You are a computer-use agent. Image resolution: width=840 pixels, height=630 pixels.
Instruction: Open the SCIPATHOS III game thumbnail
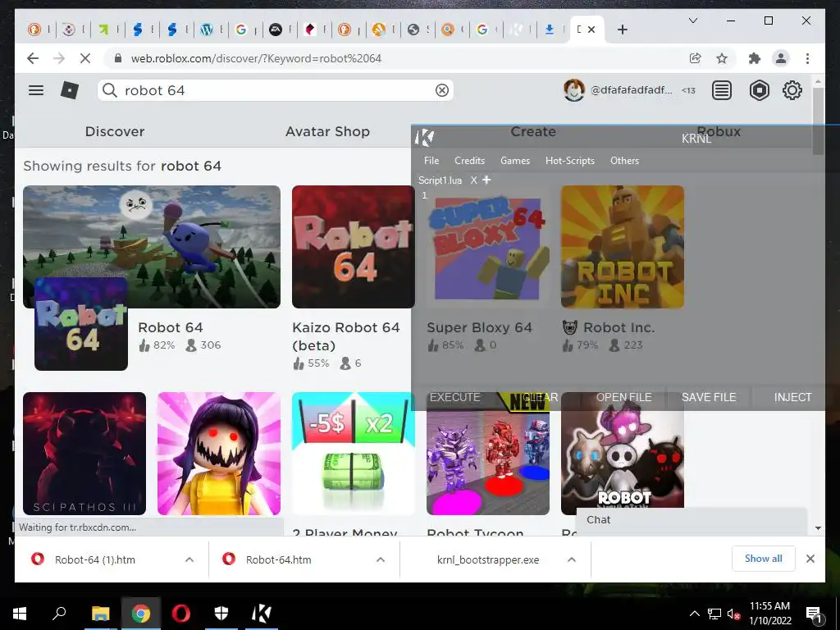[84, 454]
